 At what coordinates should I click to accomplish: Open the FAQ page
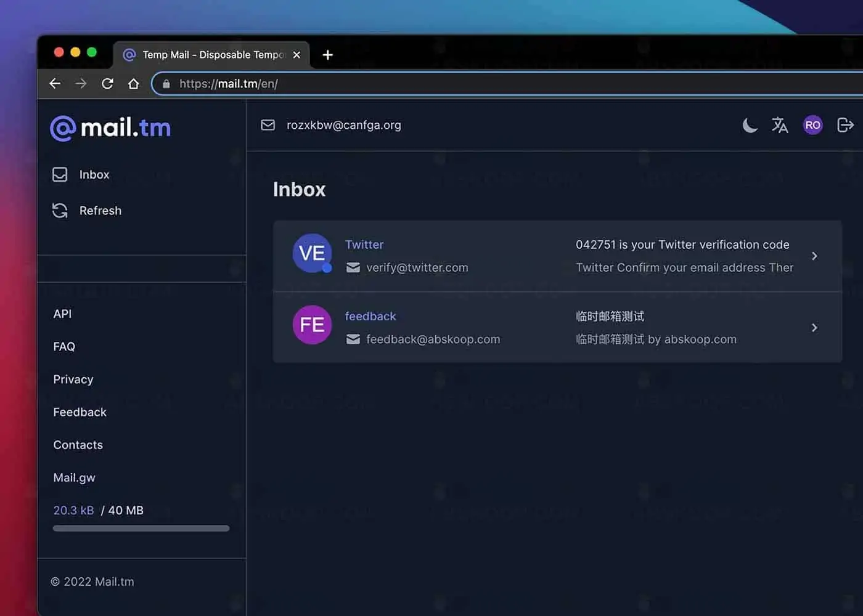64,346
